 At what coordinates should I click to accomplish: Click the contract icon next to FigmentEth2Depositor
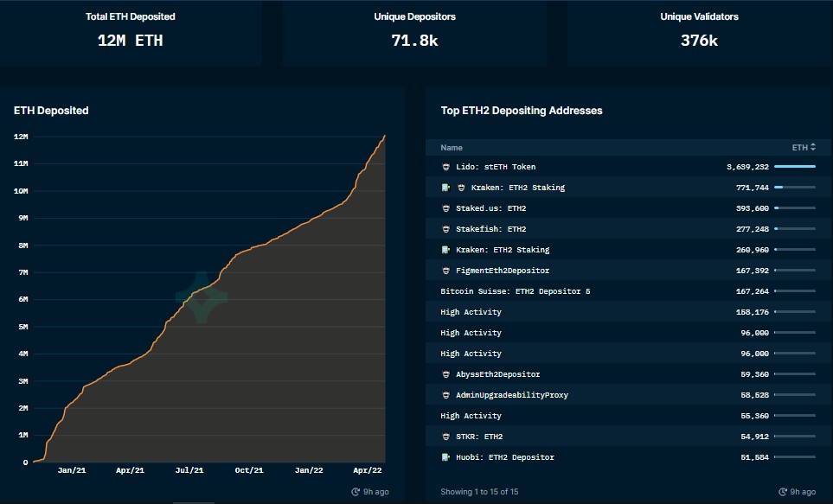(445, 271)
